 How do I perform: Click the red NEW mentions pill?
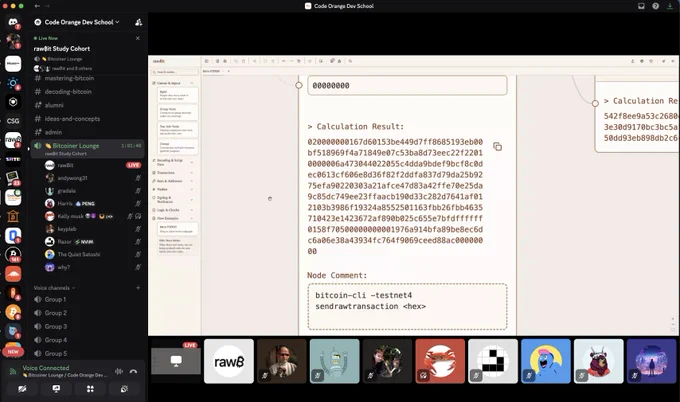13,352
